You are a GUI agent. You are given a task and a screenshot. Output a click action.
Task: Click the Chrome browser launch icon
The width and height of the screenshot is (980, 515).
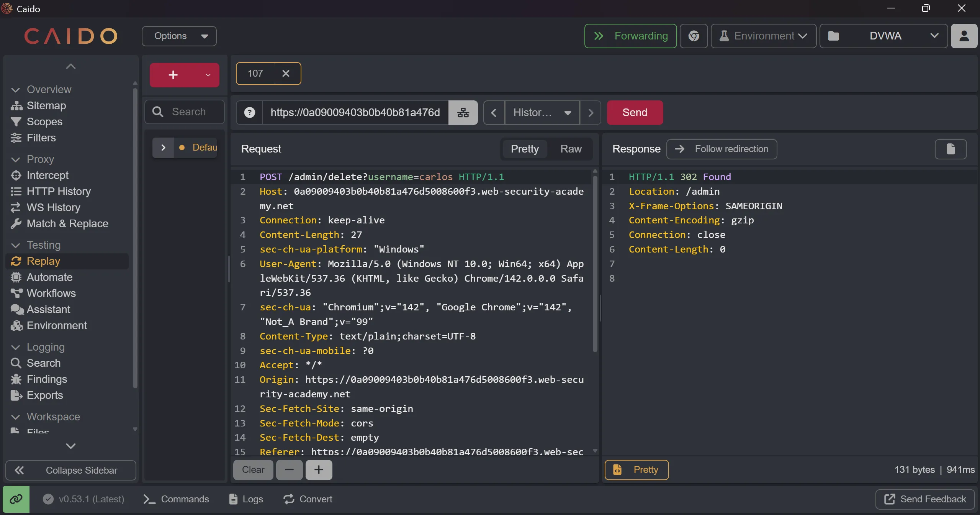[694, 36]
